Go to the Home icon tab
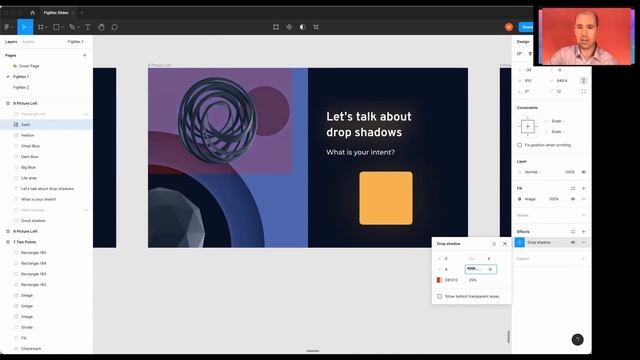Screen dimensions: 640x360 (33, 13)
